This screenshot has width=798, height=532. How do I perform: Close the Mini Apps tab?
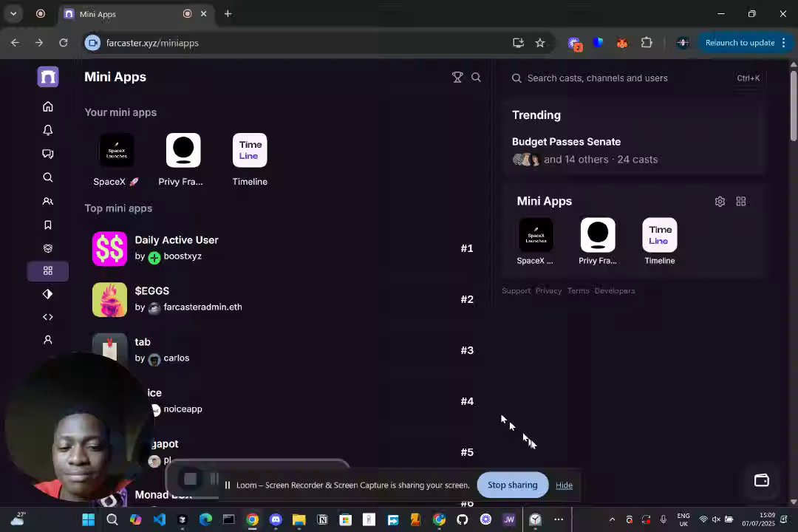coord(204,14)
